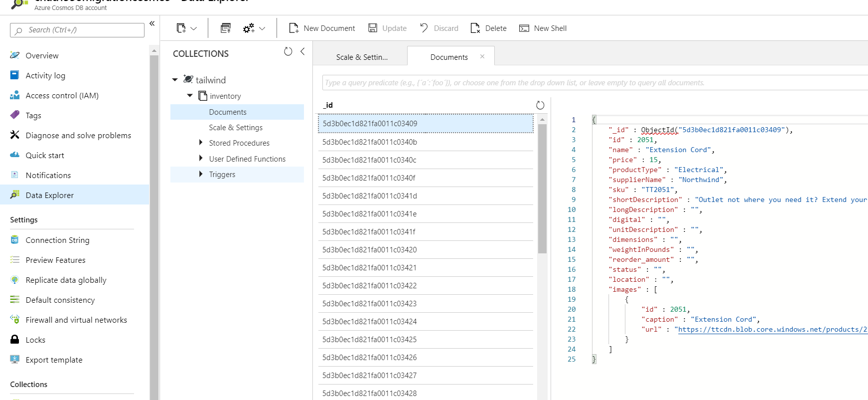The height and width of the screenshot is (400, 868).
Task: Select Documents under inventory
Action: [237, 112]
